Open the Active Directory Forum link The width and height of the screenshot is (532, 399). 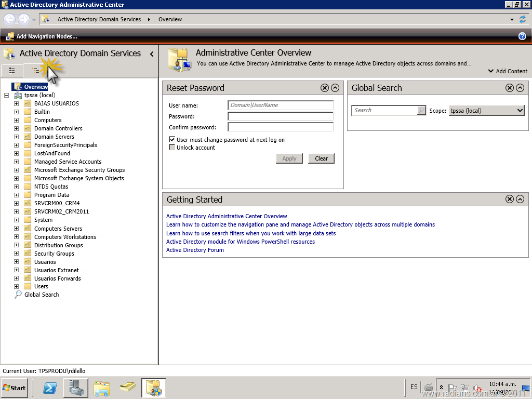(x=195, y=250)
